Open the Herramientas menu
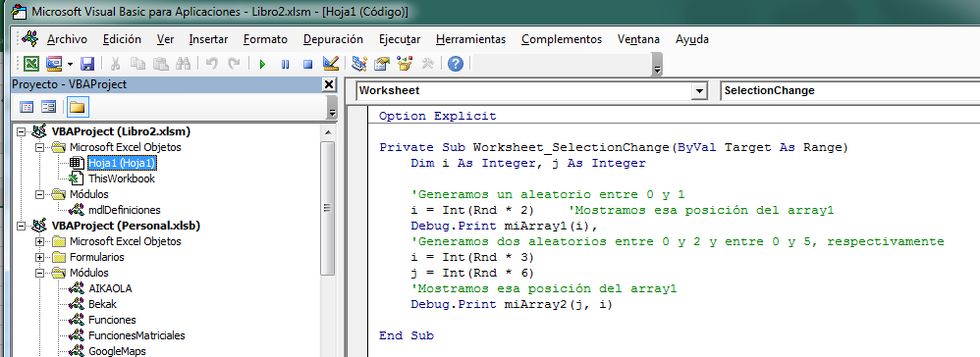 (x=470, y=39)
